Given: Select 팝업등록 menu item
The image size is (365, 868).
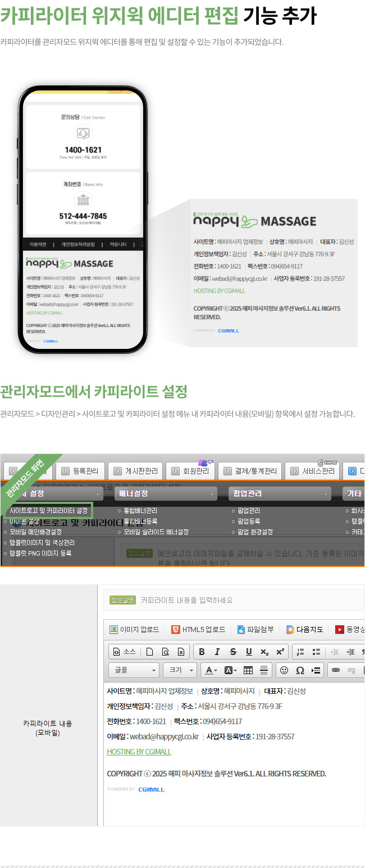Looking at the screenshot, I should (249, 521).
